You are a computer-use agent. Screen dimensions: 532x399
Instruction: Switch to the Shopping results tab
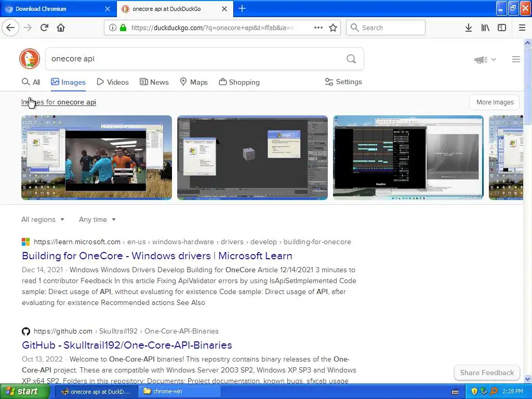click(239, 82)
